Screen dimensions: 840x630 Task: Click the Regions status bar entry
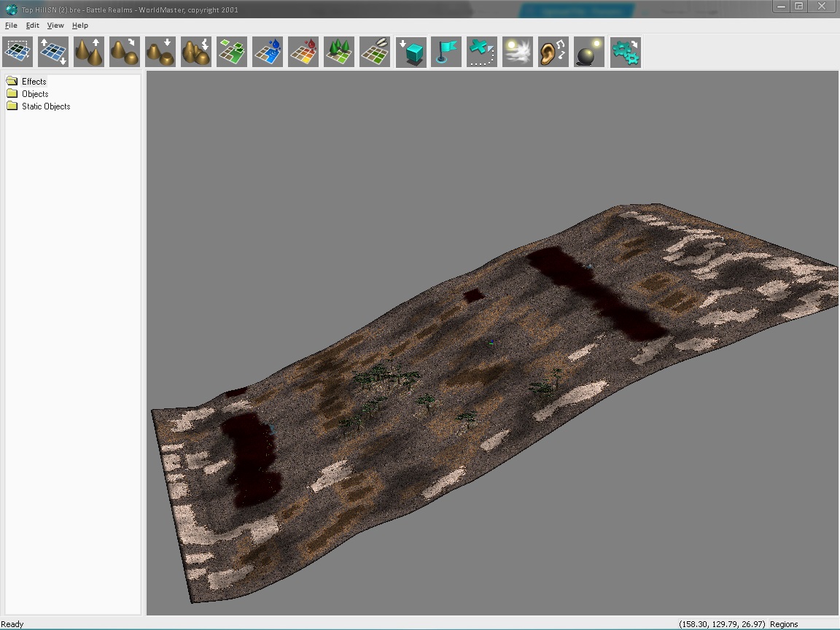coord(784,624)
